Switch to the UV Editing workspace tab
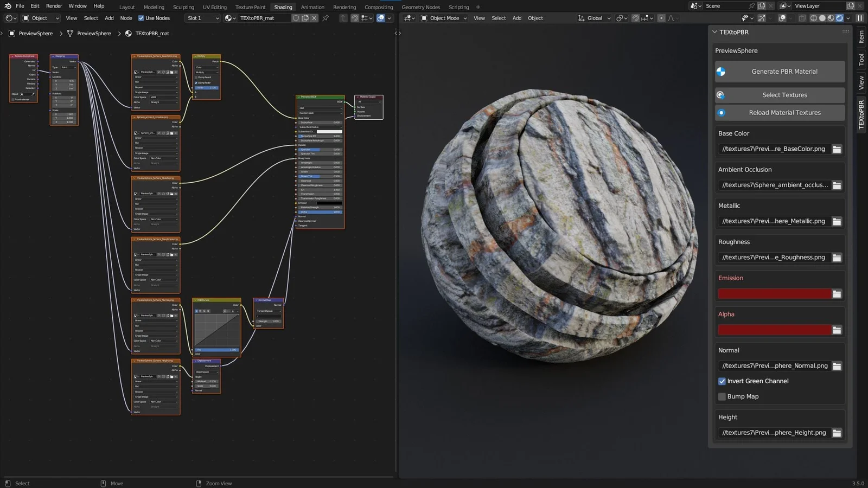This screenshot has height=488, width=868. [214, 7]
